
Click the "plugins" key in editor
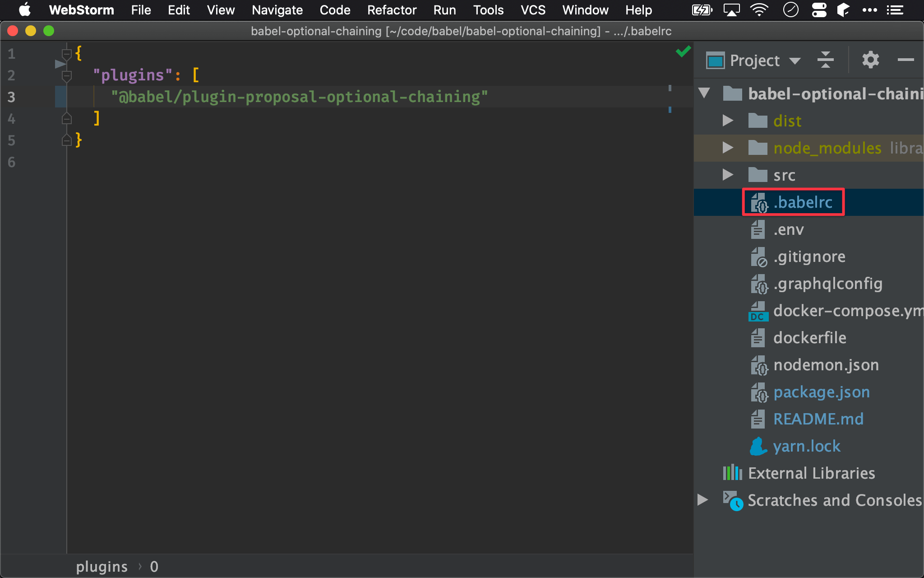133,75
